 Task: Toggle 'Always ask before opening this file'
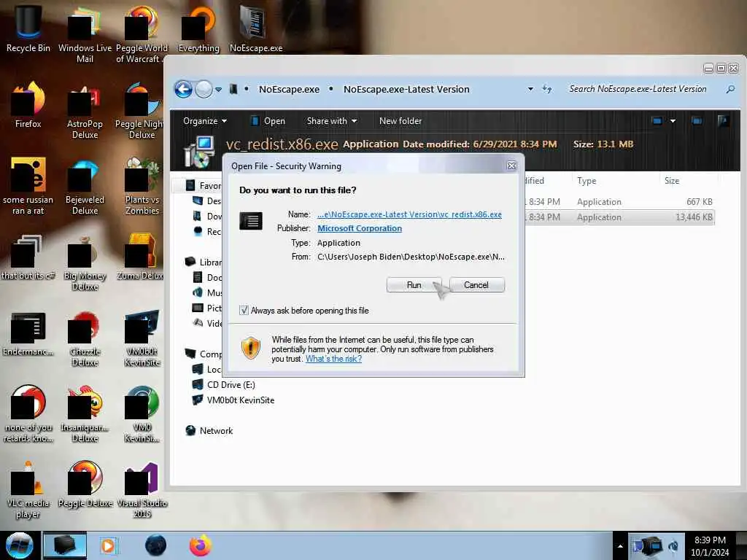[x=244, y=311]
